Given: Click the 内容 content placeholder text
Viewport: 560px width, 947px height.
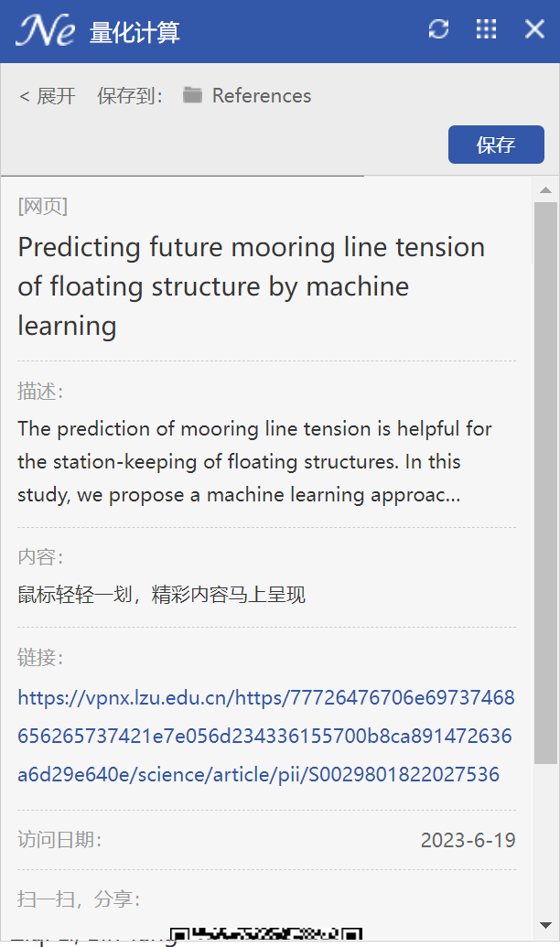Looking at the screenshot, I should (161, 595).
